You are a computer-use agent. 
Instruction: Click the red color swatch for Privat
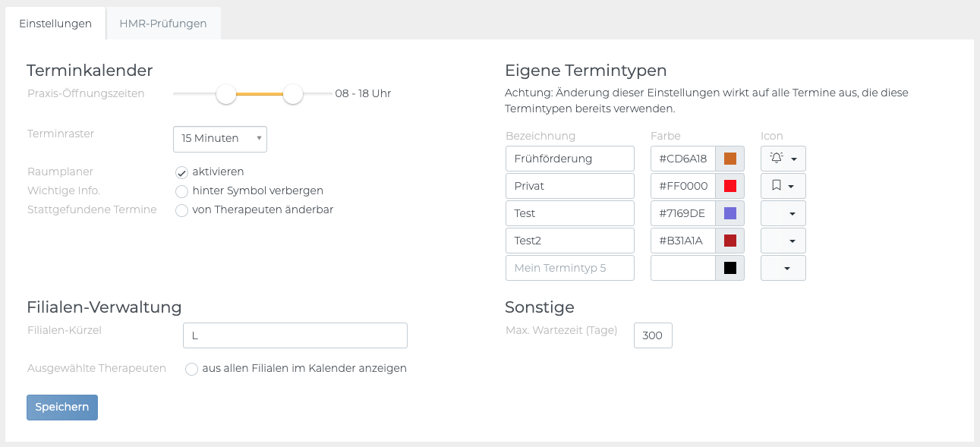coord(729,186)
